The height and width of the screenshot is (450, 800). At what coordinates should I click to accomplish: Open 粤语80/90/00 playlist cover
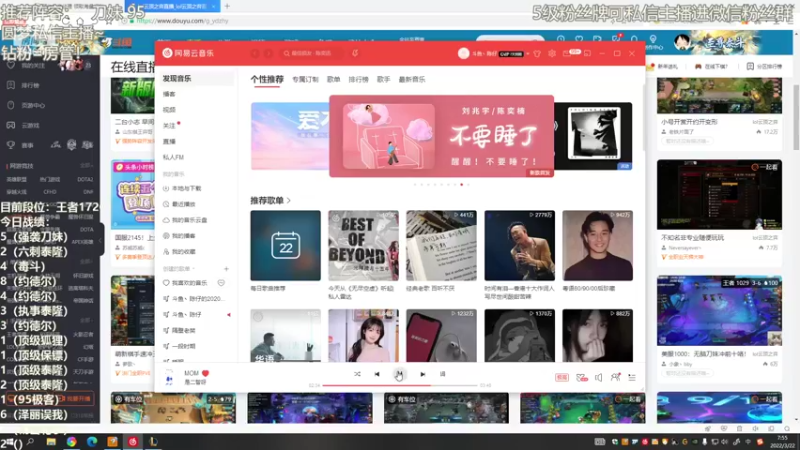pos(597,245)
